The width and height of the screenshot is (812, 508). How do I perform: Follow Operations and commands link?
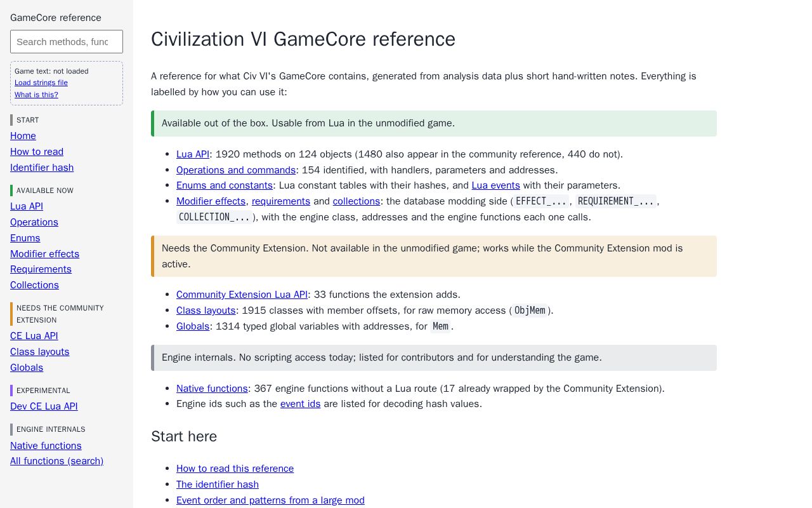[236, 170]
